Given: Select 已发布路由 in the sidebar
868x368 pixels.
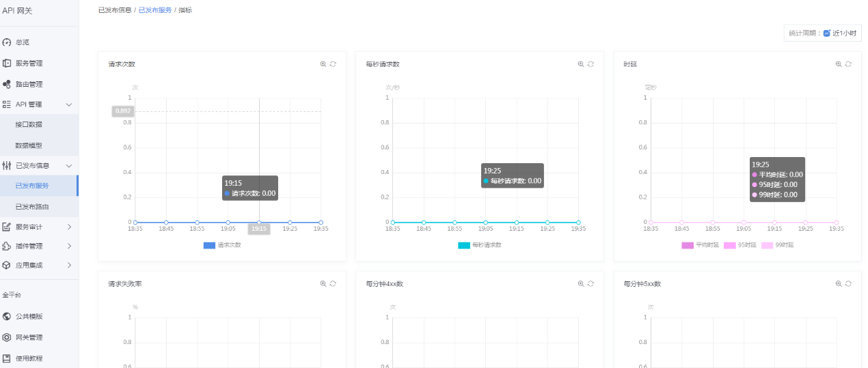Looking at the screenshot, I should click(x=32, y=207).
